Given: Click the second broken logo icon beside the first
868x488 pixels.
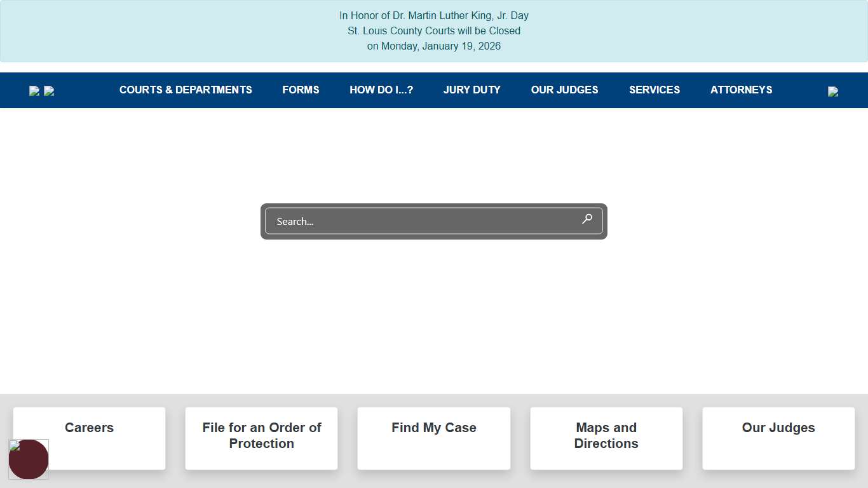Looking at the screenshot, I should pyautogui.click(x=49, y=91).
